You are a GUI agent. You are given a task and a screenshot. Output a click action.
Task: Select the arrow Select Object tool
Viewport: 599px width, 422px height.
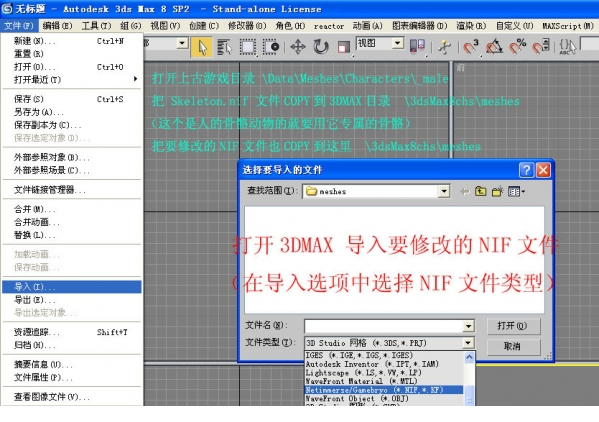point(202,47)
